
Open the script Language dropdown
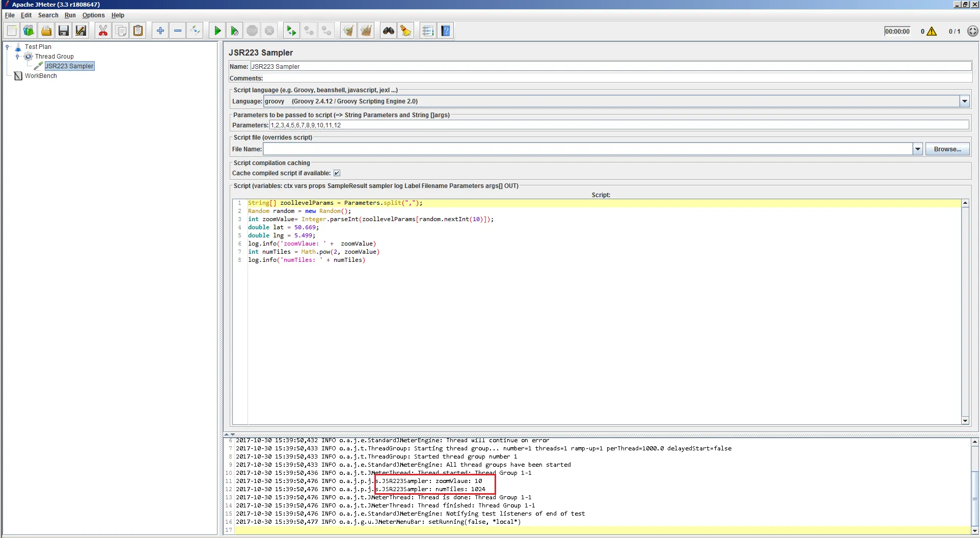(x=964, y=101)
